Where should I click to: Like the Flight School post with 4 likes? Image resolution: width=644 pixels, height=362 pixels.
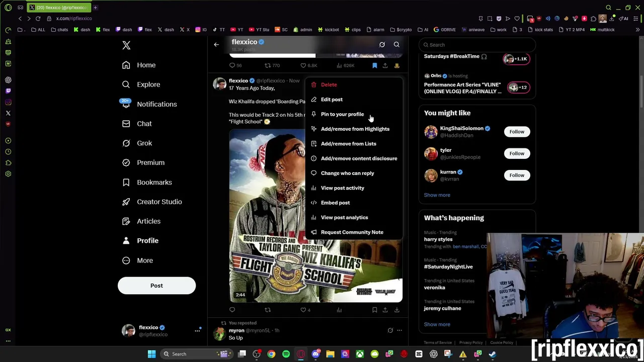305,310
